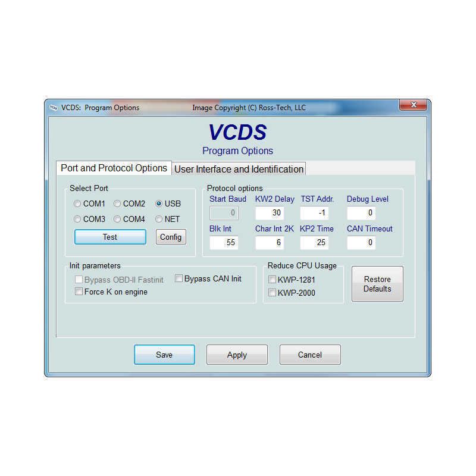The image size is (476, 476).
Task: Enable Bypass CAN Init
Action: 178,278
